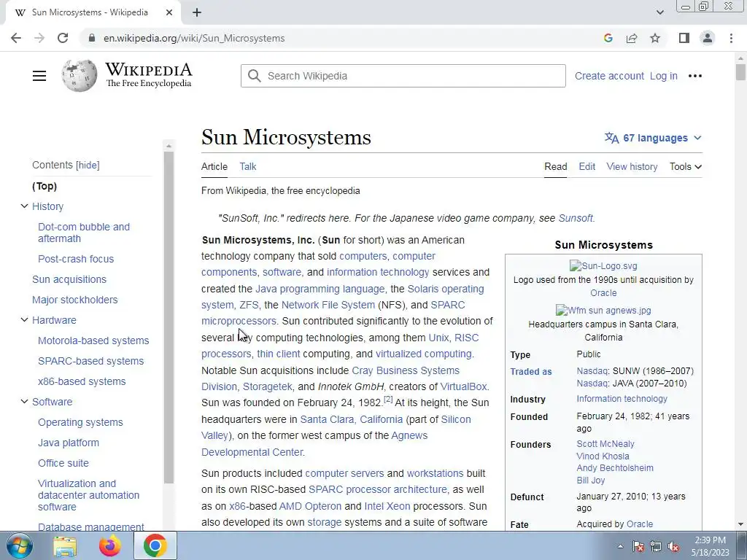747x560 pixels.
Task: Go to Dot-com bubble and aftermath section
Action: pos(84,233)
